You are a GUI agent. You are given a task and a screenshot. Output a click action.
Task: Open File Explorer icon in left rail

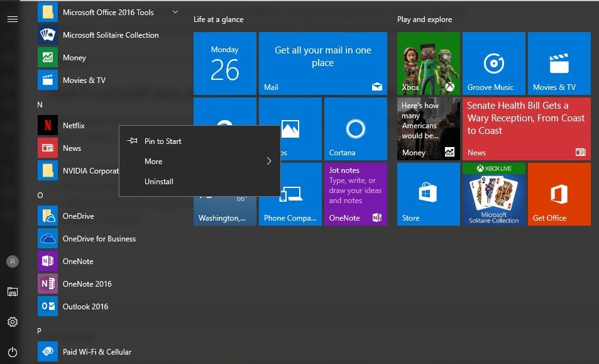pos(12,292)
